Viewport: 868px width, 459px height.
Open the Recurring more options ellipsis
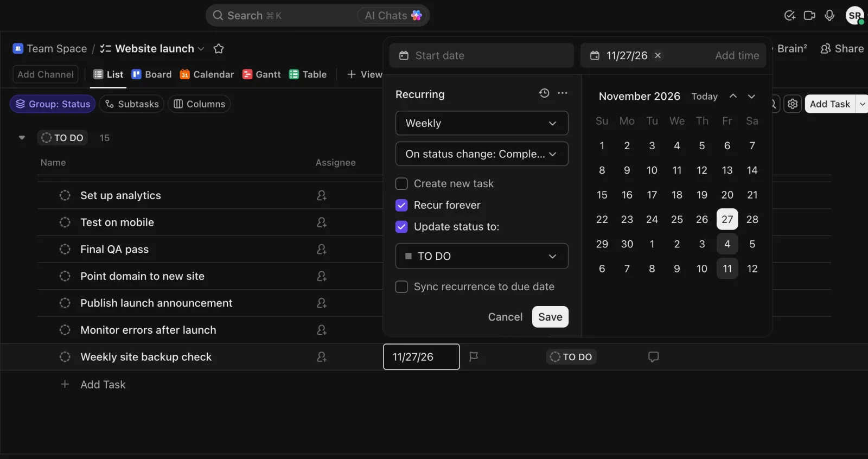click(x=563, y=93)
